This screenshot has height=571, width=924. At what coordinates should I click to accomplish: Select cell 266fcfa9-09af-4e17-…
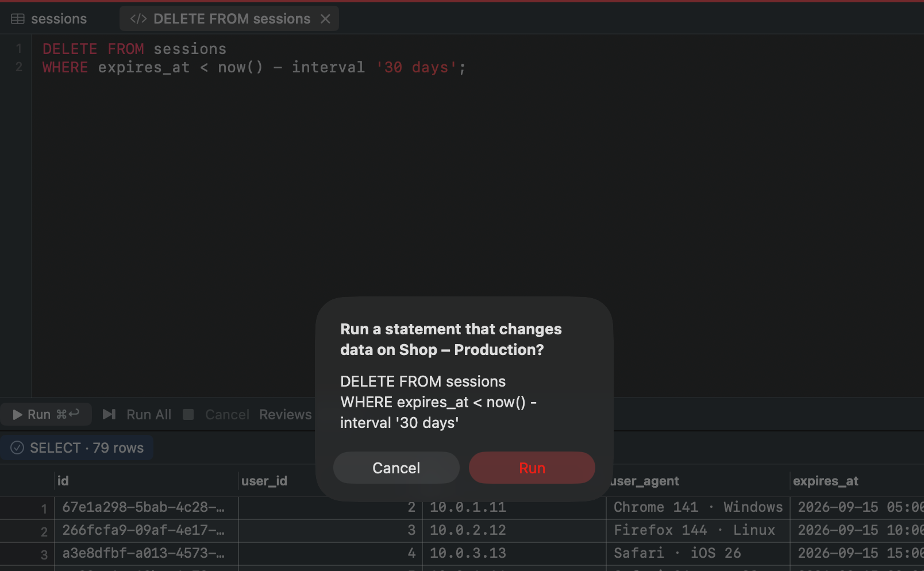coord(147,530)
